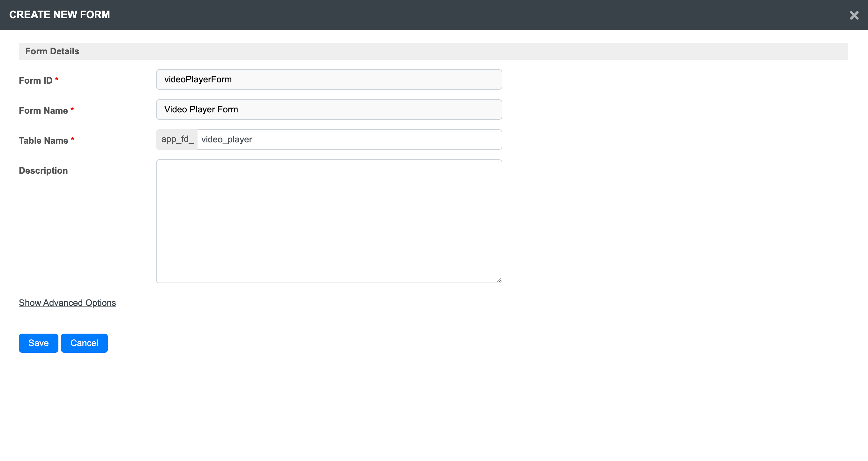Edit the Table Name field value
The height and width of the screenshot is (461, 868).
[x=349, y=140]
